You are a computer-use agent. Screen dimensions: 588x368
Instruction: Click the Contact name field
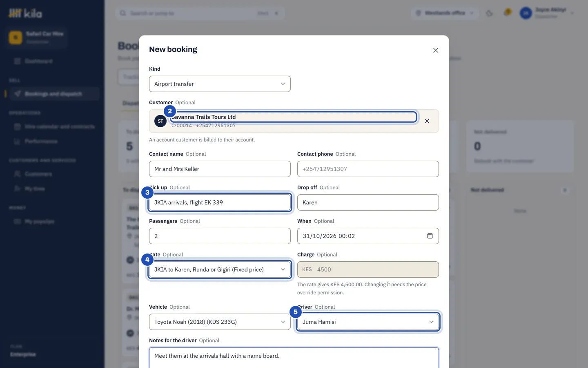tap(220, 169)
